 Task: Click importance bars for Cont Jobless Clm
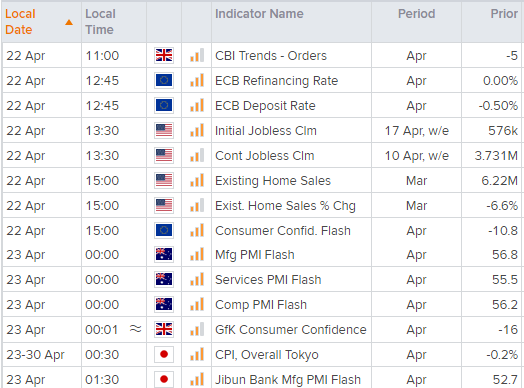(x=197, y=156)
